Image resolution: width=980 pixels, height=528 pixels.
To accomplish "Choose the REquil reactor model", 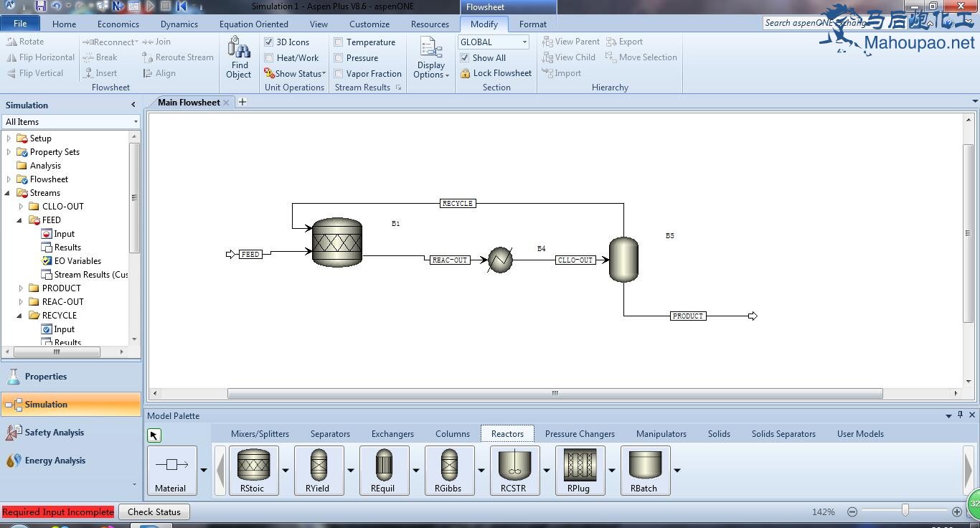I will click(384, 470).
